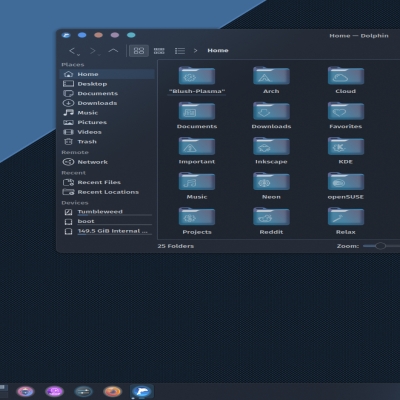This screenshot has width=400, height=400.
Task: Switch to Details view mode
Action: [x=180, y=51]
